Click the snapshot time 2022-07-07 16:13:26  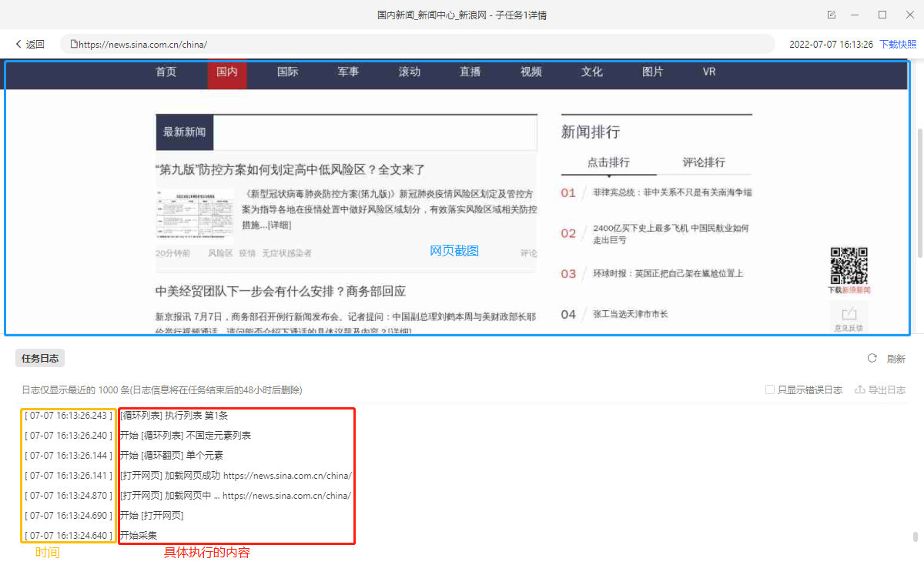click(x=831, y=44)
